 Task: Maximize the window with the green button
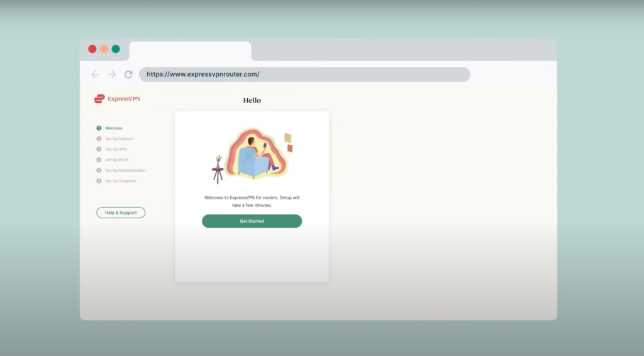pyautogui.click(x=116, y=49)
